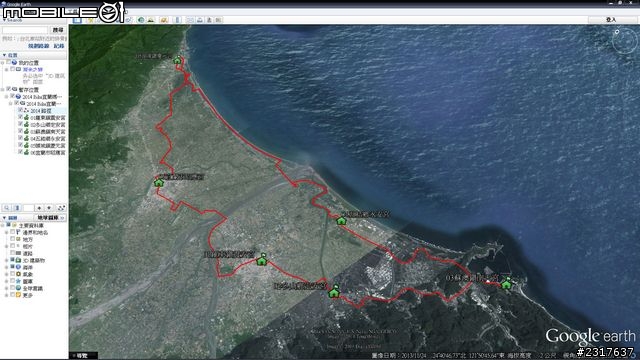This screenshot has width=640, height=360.
Task: Collapse the Search panel header triangle
Action: (4, 20)
